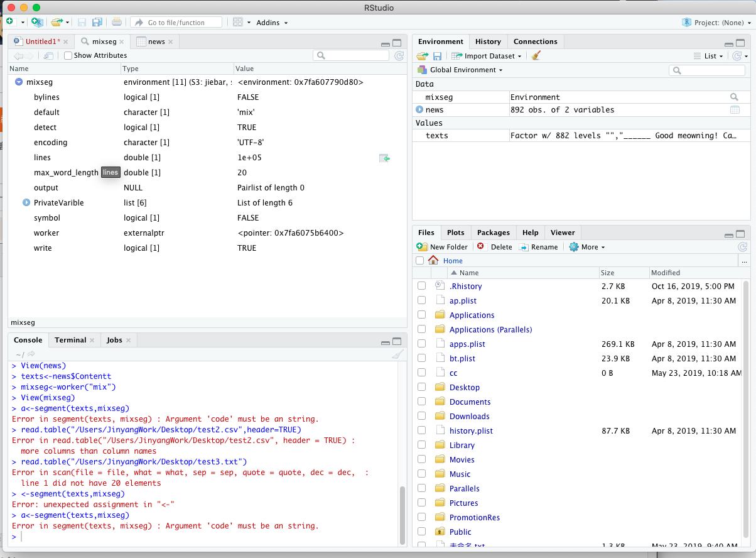Click the Home breadcrumb link
This screenshot has height=558, width=756.
point(452,261)
